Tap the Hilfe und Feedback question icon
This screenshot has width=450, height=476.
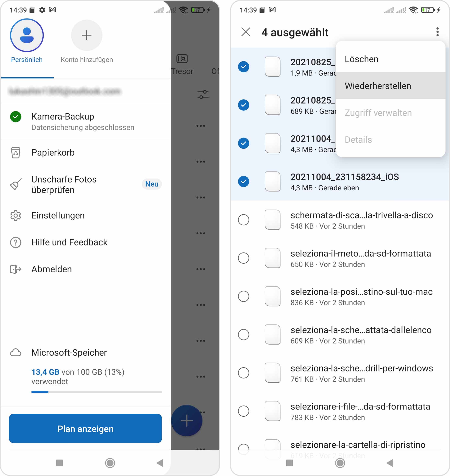click(x=16, y=242)
